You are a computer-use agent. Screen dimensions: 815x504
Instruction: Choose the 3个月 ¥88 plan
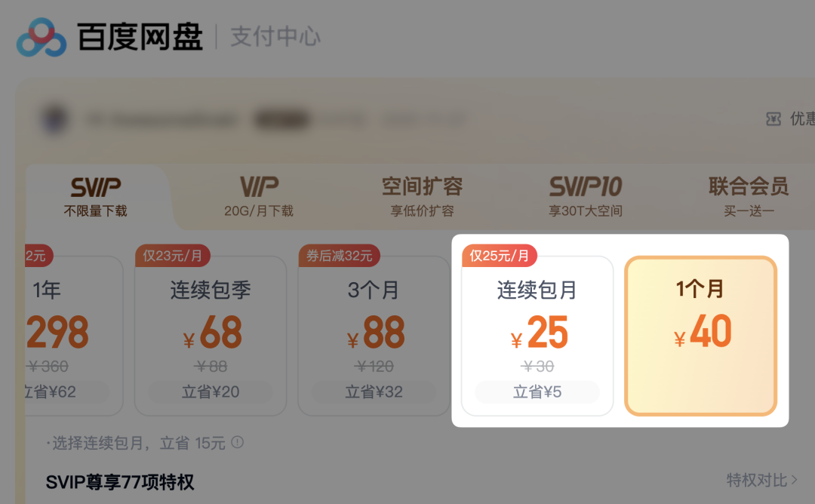click(x=374, y=336)
